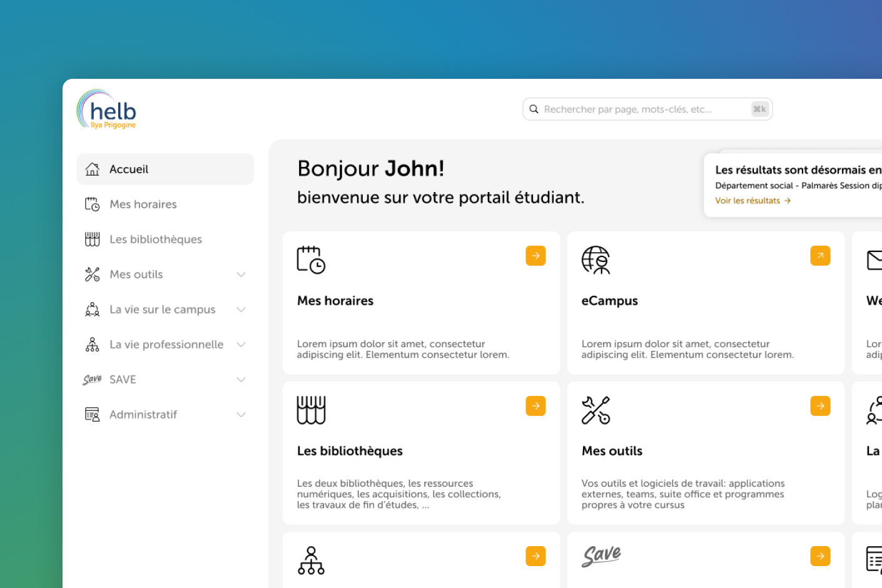The width and height of the screenshot is (882, 588).
Task: Click the helb Ilya Prigogine logo
Action: (x=107, y=110)
